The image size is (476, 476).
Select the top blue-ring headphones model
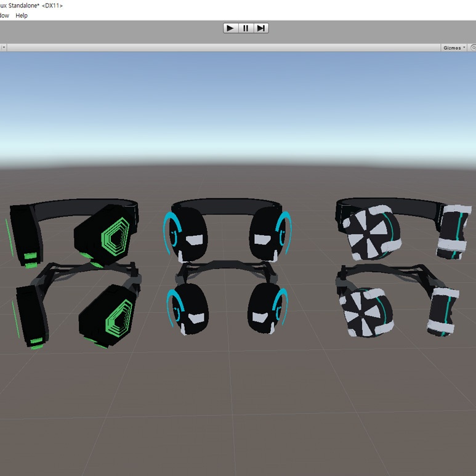point(227,231)
